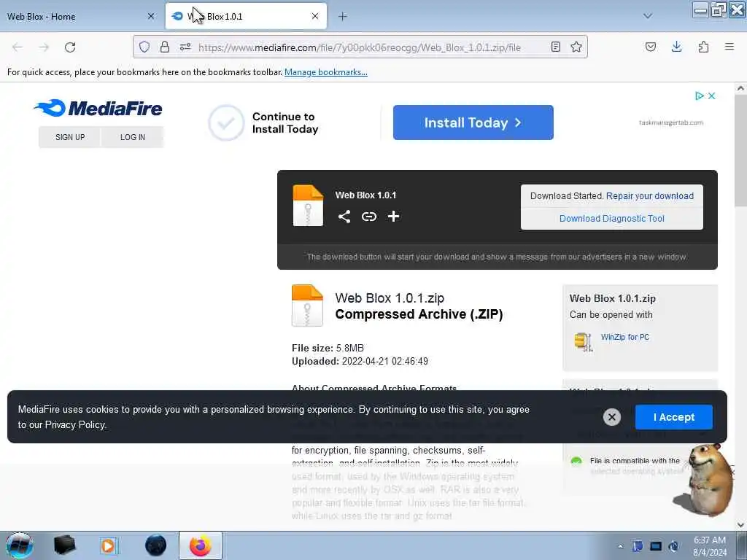
Task: Click the WinZip application icon
Action: (584, 341)
